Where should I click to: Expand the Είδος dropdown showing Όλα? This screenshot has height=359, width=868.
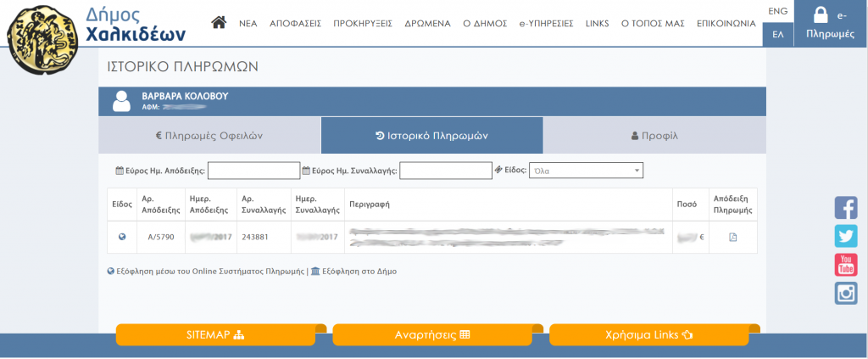(586, 171)
